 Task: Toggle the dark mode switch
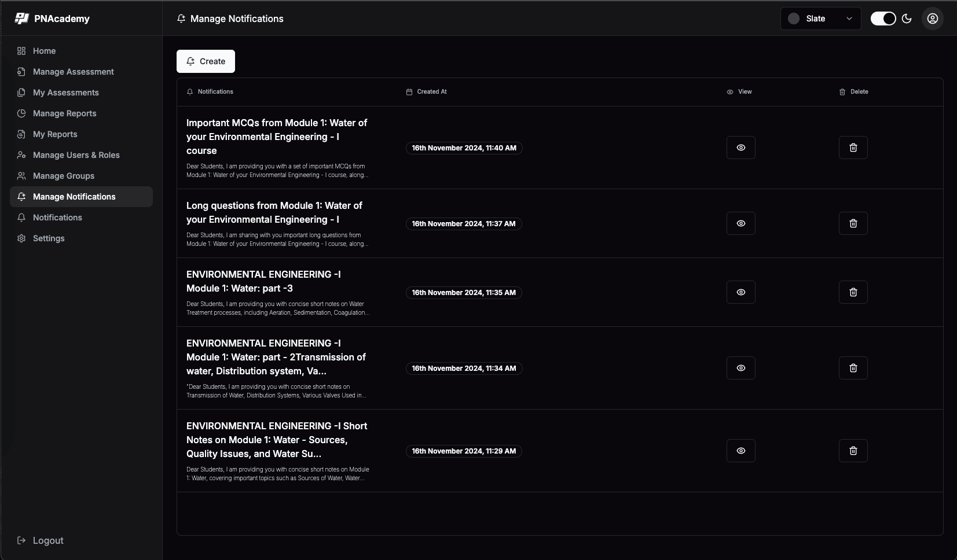[x=883, y=19]
